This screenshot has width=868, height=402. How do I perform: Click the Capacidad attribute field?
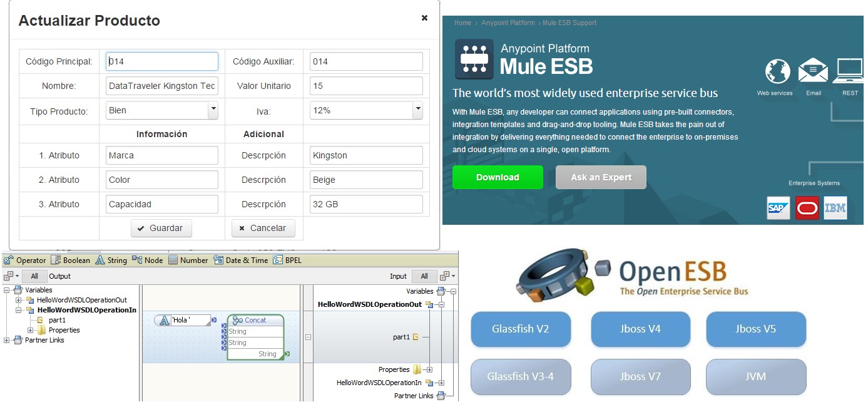[x=162, y=204]
